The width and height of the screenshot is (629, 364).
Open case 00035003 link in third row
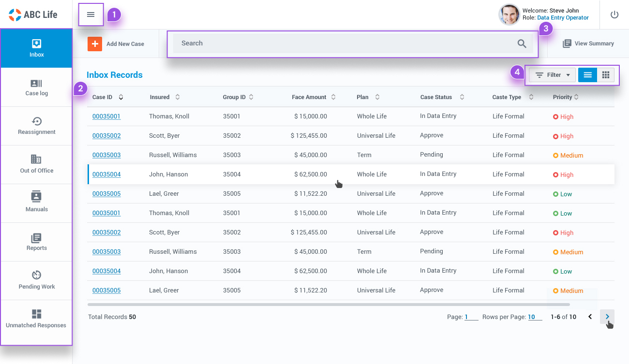click(x=106, y=155)
